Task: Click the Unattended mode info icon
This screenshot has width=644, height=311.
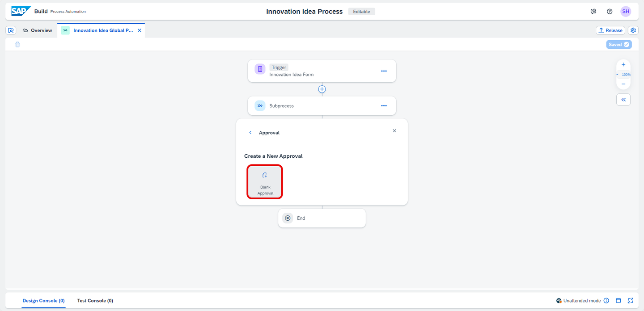Action: [x=606, y=301]
